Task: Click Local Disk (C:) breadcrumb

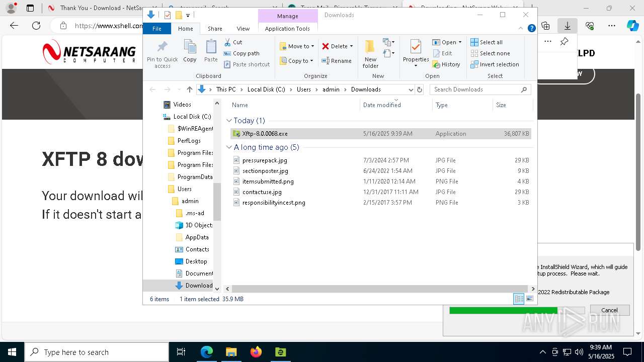Action: click(266, 89)
